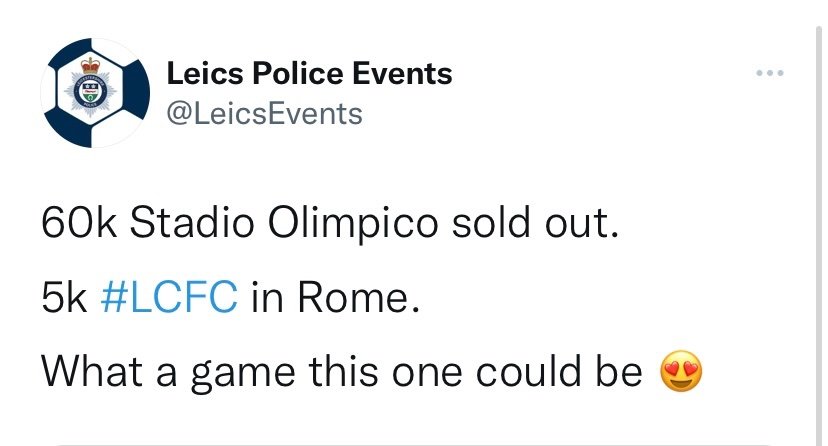Screen dimensions: 828x446
Task: Click the "5k" text before the hashtag
Action: click(64, 297)
